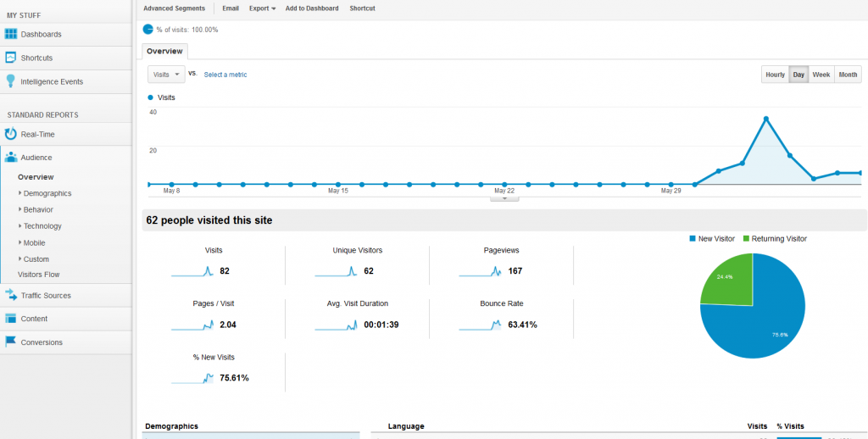868x439 pixels.
Task: Expand the Demographics tree item
Action: [x=20, y=193]
